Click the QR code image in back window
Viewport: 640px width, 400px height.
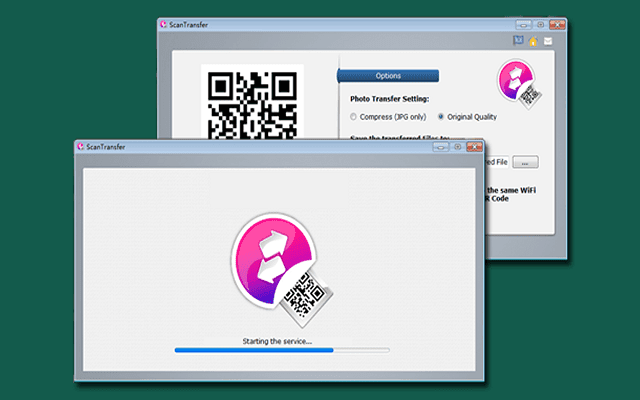tap(252, 102)
